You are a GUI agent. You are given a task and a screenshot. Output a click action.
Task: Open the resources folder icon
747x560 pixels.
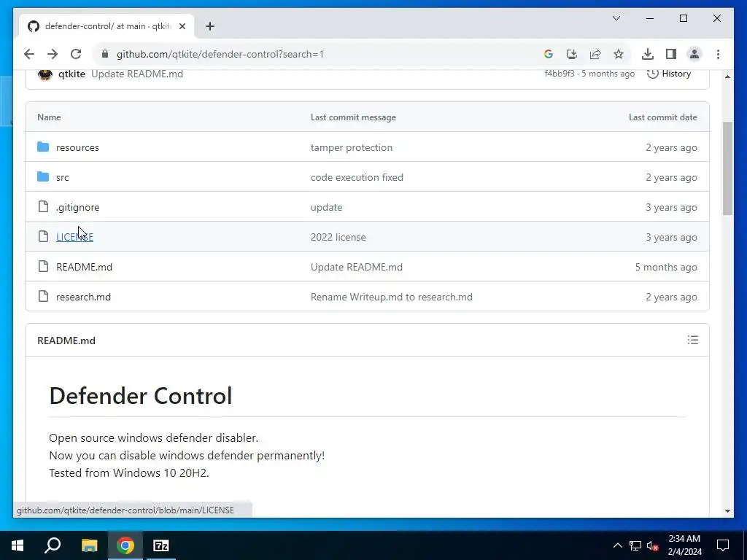43,147
